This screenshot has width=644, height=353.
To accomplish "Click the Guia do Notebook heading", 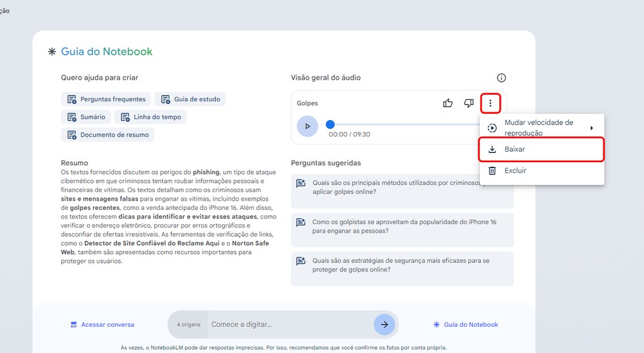I will tap(107, 52).
